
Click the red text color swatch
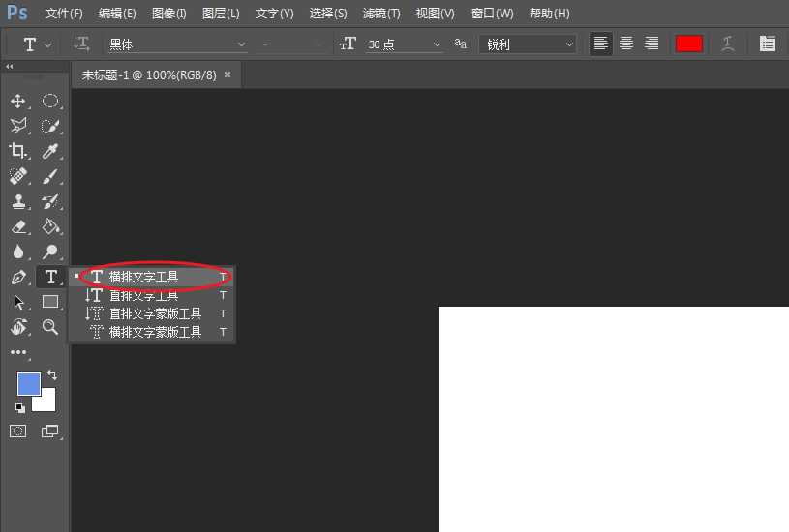(x=689, y=44)
